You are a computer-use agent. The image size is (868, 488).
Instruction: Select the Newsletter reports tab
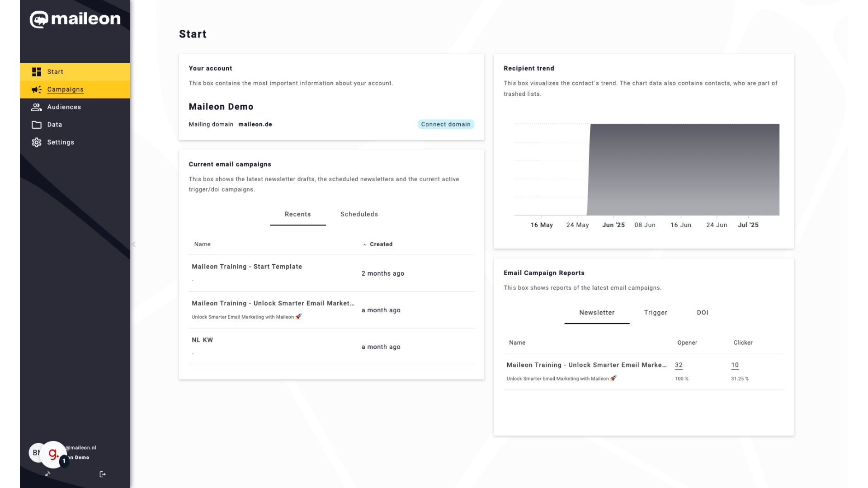point(597,313)
